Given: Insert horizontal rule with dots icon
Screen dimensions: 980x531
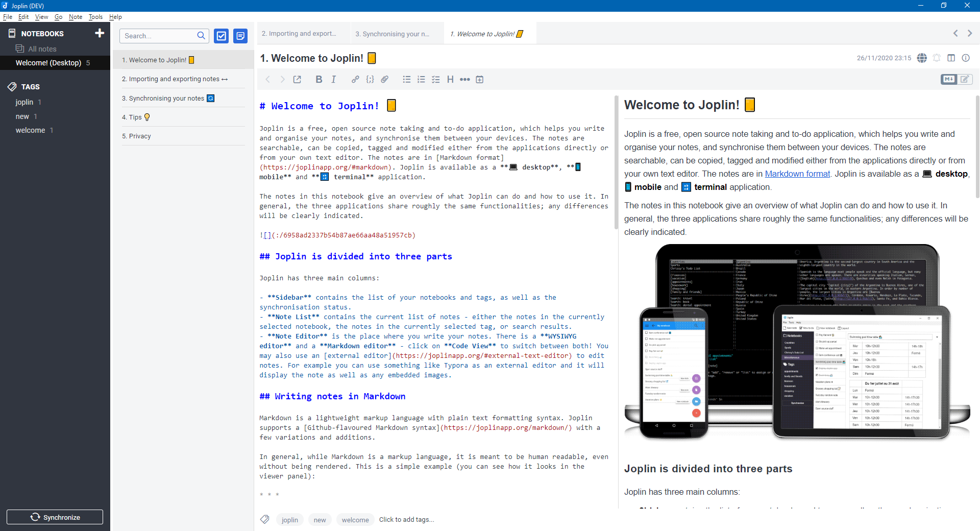Looking at the screenshot, I should tap(465, 79).
